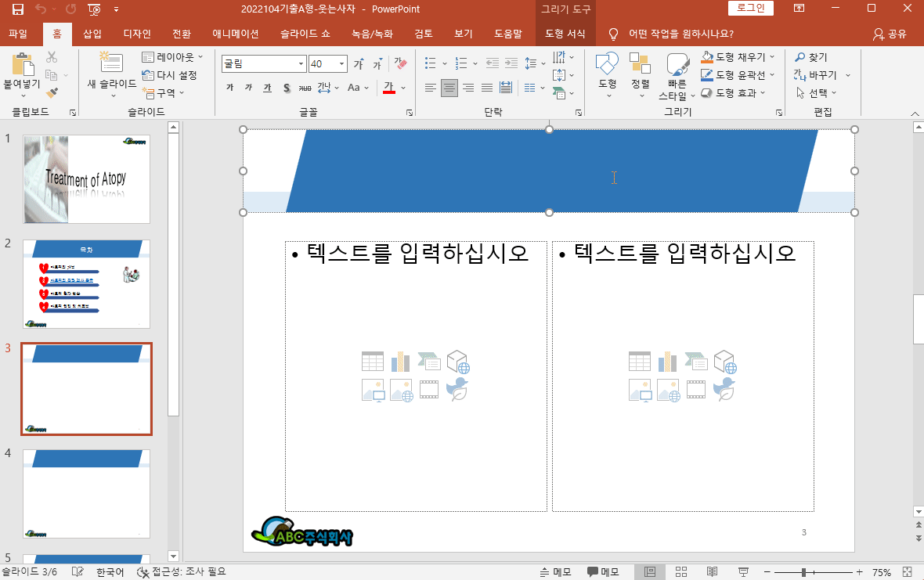Screen dimensions: 924x580
Task: Toggle justify text alignment
Action: pos(487,88)
